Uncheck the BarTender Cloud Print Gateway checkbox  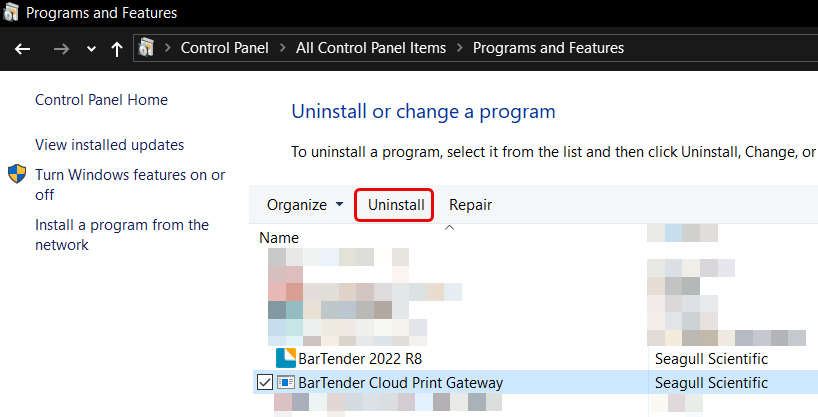tap(265, 383)
